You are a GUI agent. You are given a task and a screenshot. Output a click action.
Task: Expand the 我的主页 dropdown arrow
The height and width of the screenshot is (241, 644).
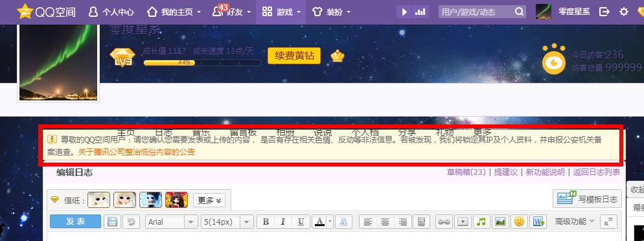(199, 12)
